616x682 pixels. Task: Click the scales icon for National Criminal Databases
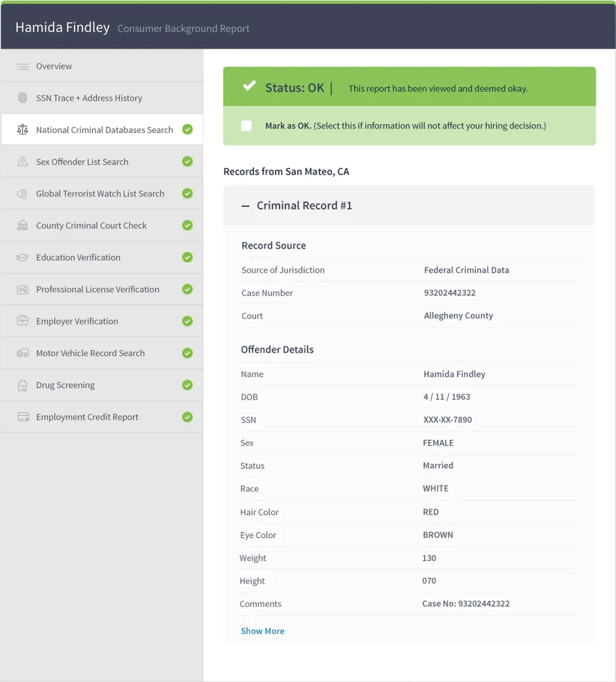pos(23,130)
